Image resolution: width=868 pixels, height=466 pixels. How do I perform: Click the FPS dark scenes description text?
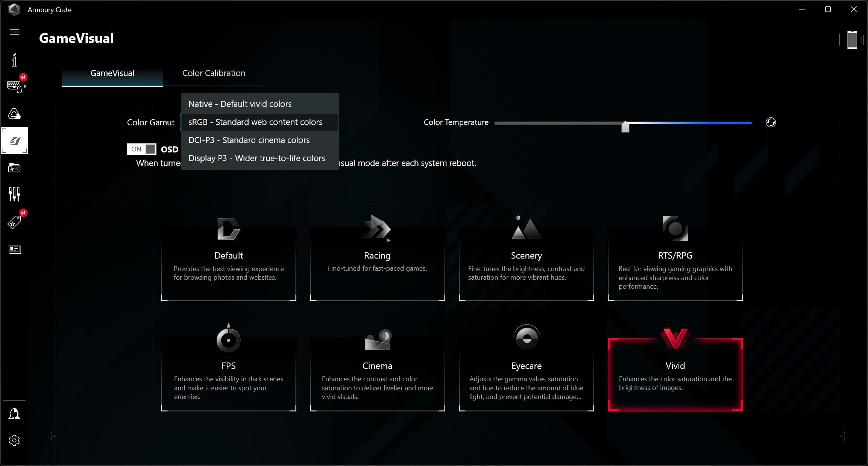pyautogui.click(x=228, y=388)
